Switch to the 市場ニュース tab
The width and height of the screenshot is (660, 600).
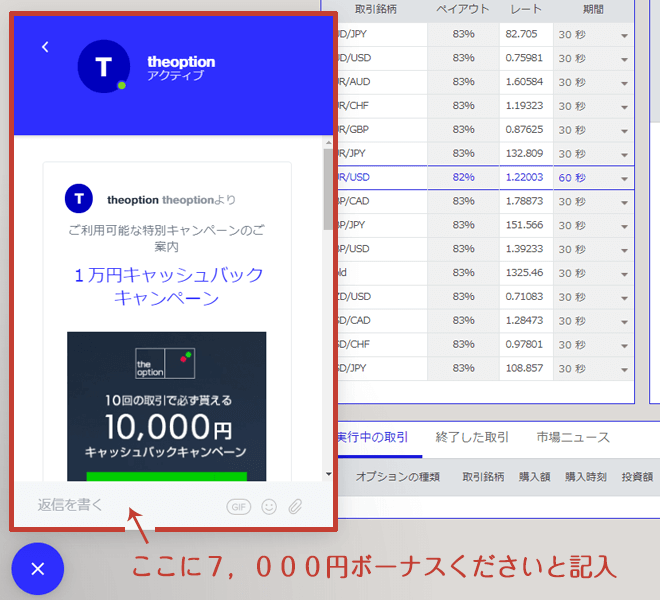(x=573, y=437)
